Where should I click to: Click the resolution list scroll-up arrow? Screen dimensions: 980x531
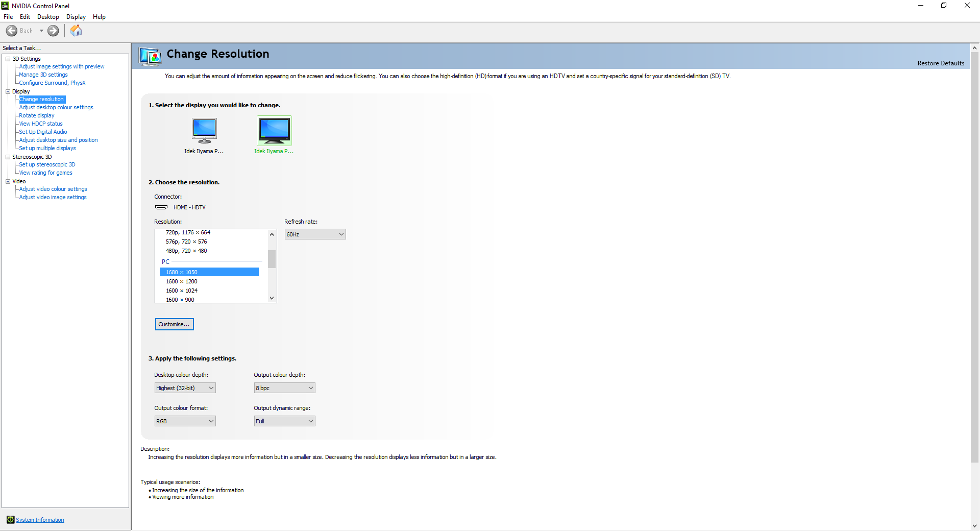pyautogui.click(x=272, y=234)
